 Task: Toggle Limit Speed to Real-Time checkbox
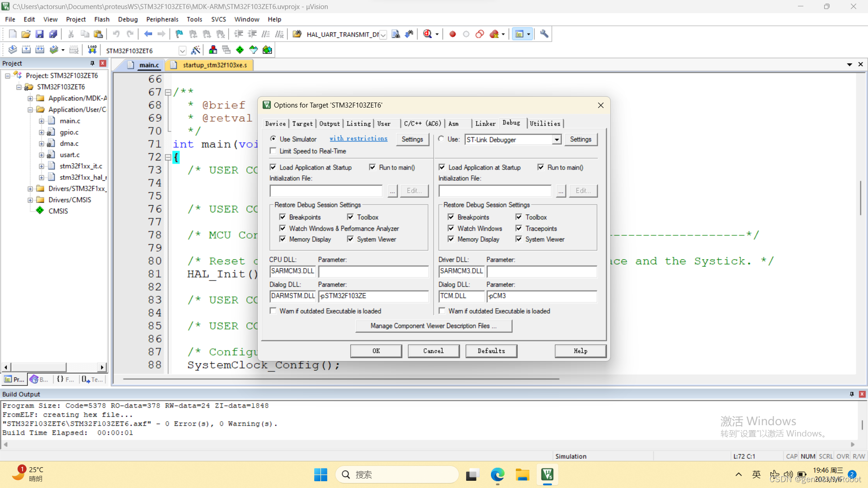[x=273, y=151]
